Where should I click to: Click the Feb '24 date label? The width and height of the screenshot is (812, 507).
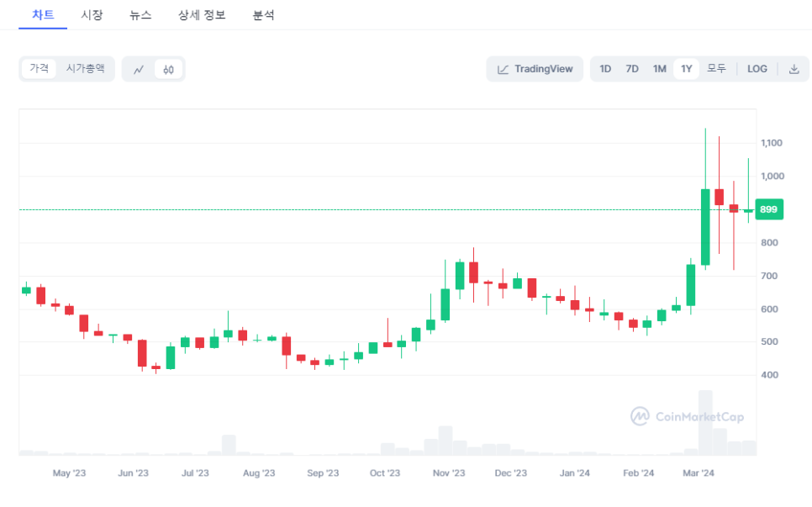point(639,473)
